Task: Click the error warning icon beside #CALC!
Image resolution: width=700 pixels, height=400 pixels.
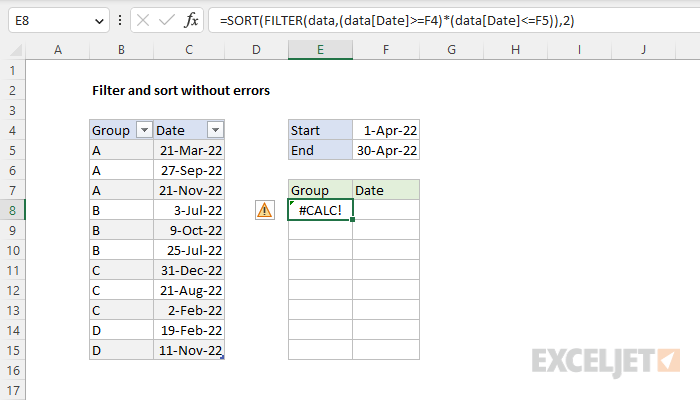Action: coord(265,210)
